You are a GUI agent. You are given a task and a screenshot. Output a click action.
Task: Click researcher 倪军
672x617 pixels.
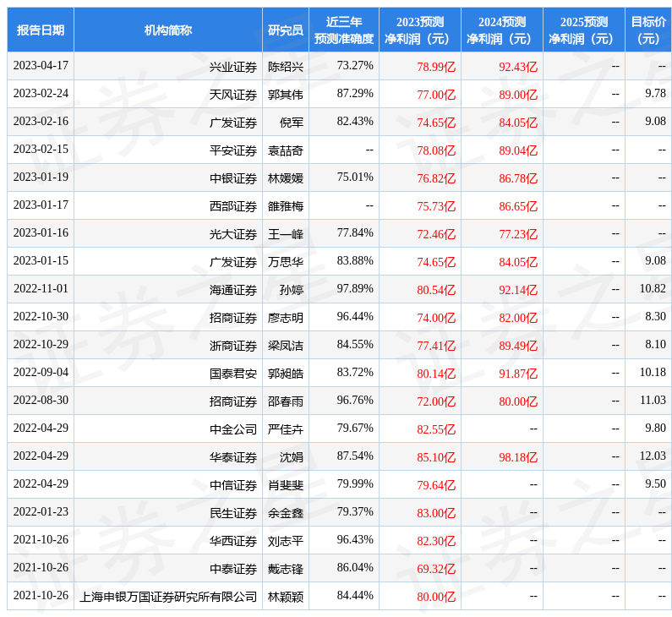click(x=292, y=123)
